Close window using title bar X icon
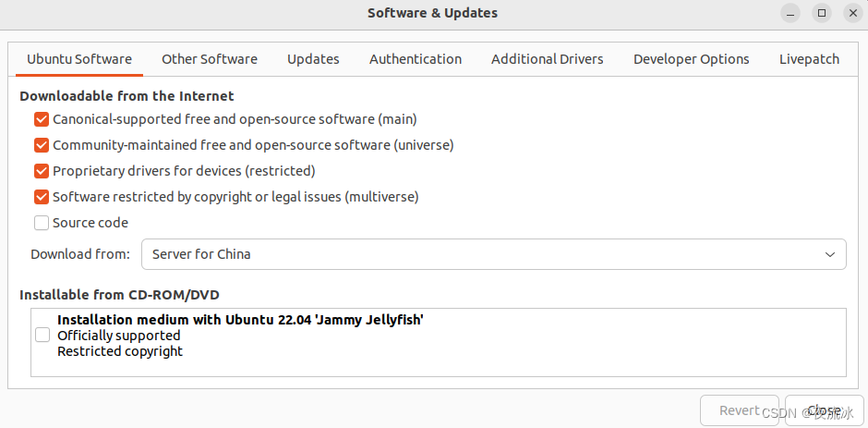The height and width of the screenshot is (428, 868). (852, 13)
